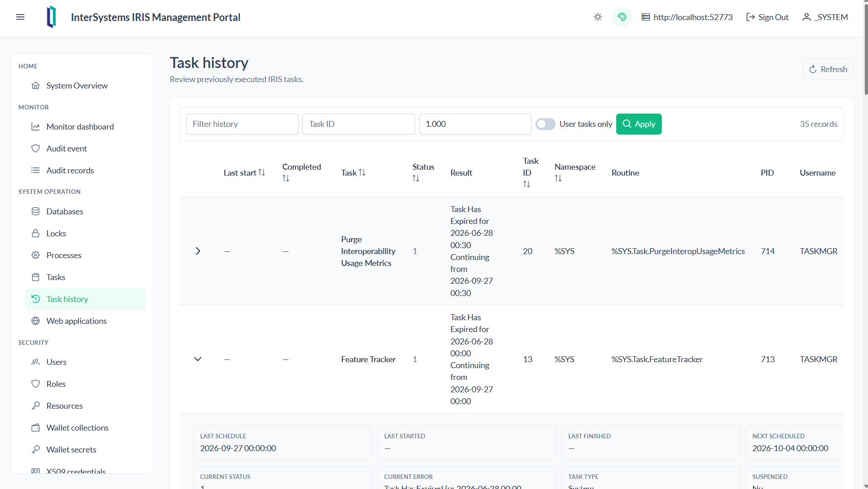Open the Tasks page link

85,277
